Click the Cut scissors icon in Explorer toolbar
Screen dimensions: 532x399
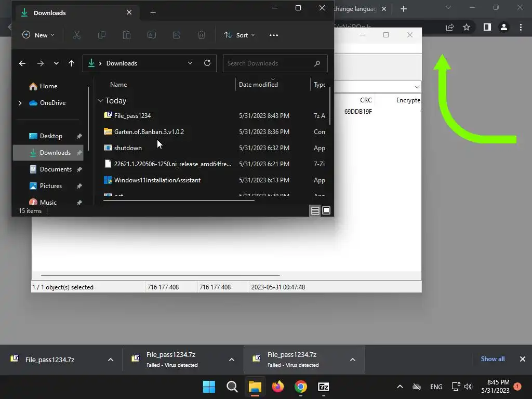coord(77,35)
